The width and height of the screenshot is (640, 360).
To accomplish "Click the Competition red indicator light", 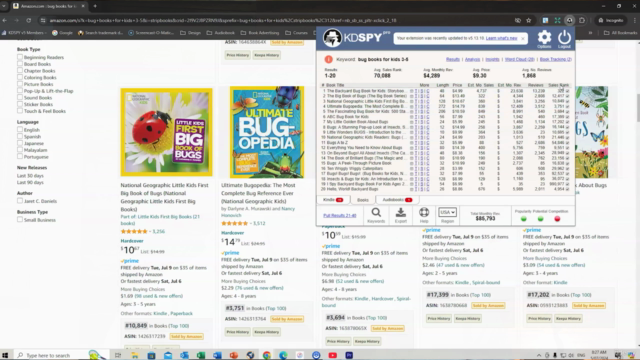I will 557,219.
